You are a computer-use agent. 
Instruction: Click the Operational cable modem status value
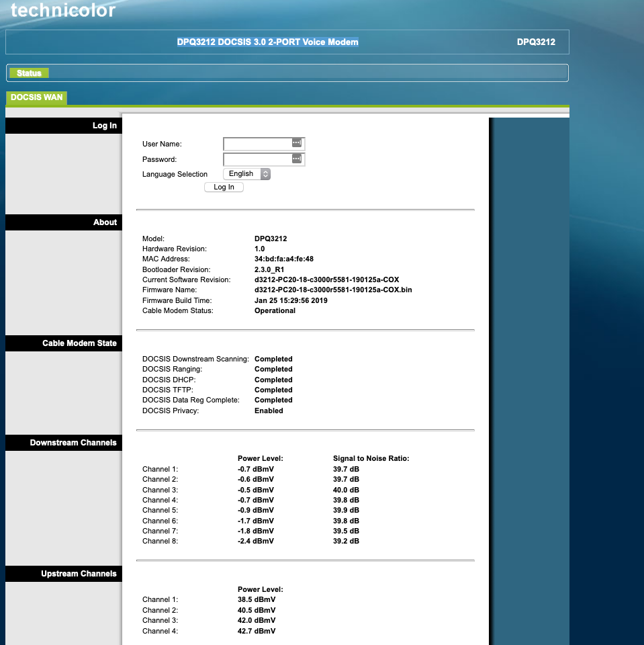click(x=275, y=310)
